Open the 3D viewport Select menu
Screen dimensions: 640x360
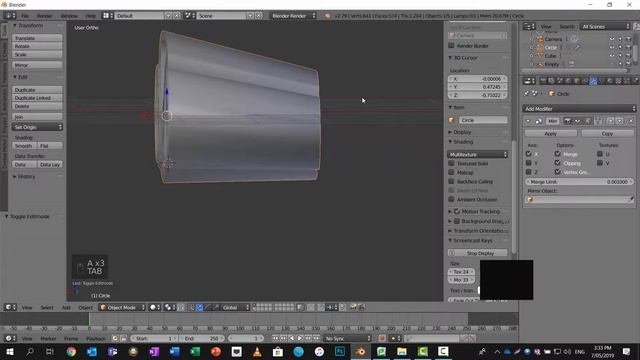47,307
